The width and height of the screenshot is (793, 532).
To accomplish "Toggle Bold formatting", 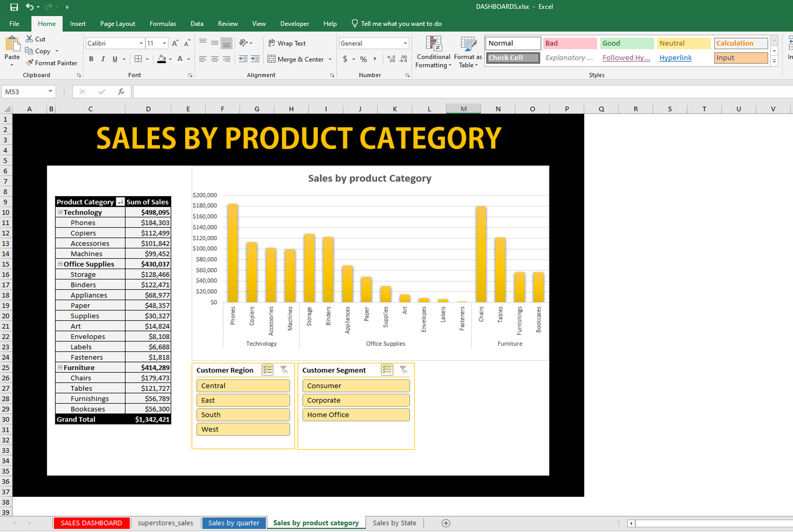I will [x=91, y=59].
